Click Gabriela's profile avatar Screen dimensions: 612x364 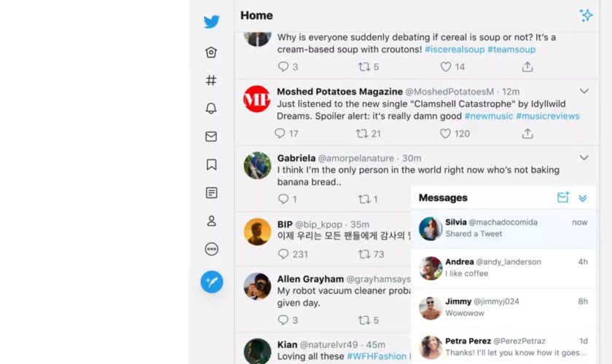[x=257, y=165]
